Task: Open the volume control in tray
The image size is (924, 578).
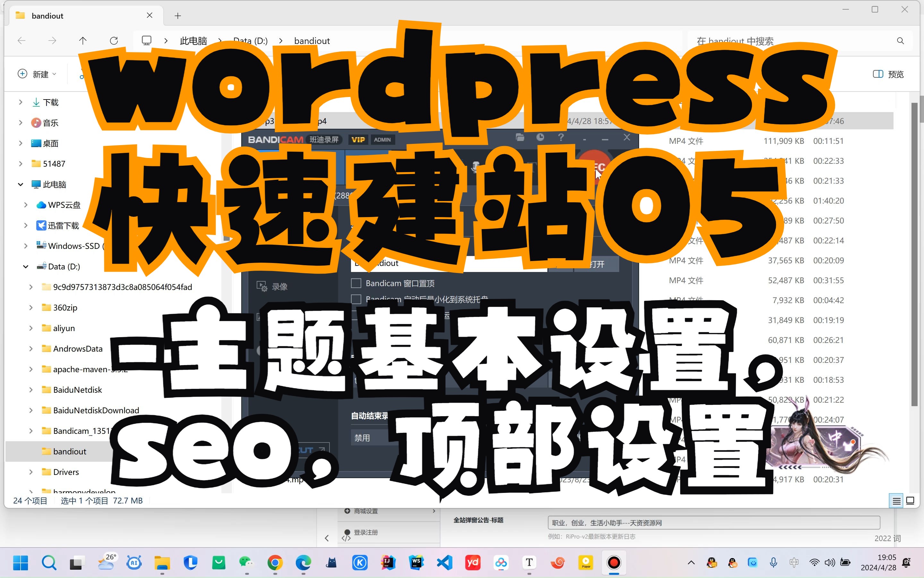Action: [829, 563]
